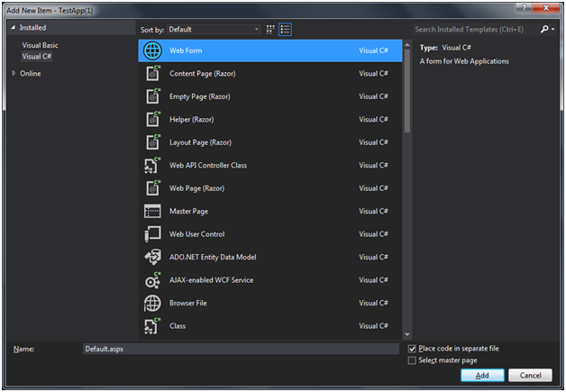Click the Name field containing Default.aspx

pyautogui.click(x=240, y=349)
